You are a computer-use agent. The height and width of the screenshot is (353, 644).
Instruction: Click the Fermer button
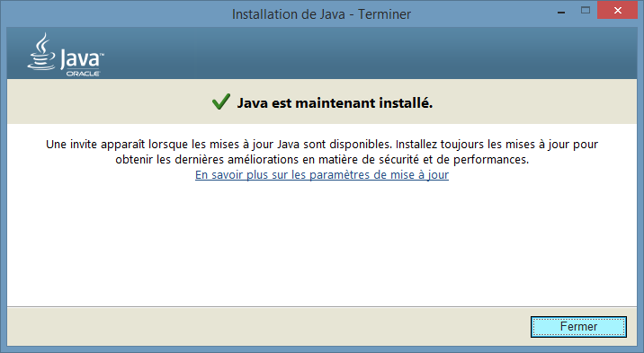point(578,327)
